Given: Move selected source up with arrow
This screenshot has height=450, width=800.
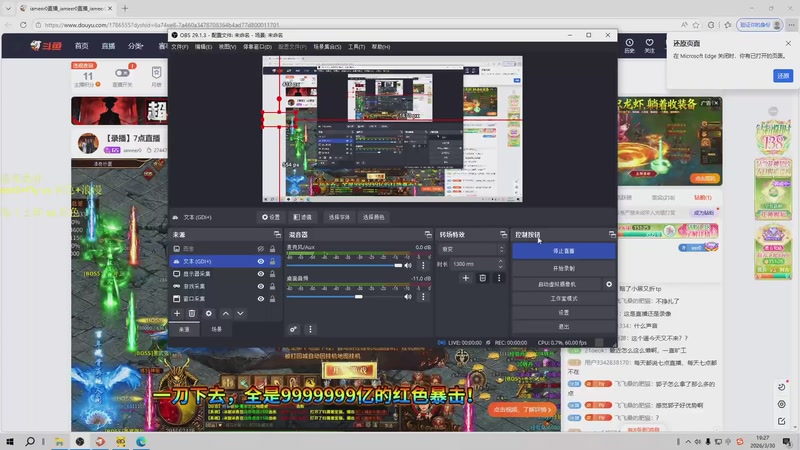Looking at the screenshot, I should point(226,313).
